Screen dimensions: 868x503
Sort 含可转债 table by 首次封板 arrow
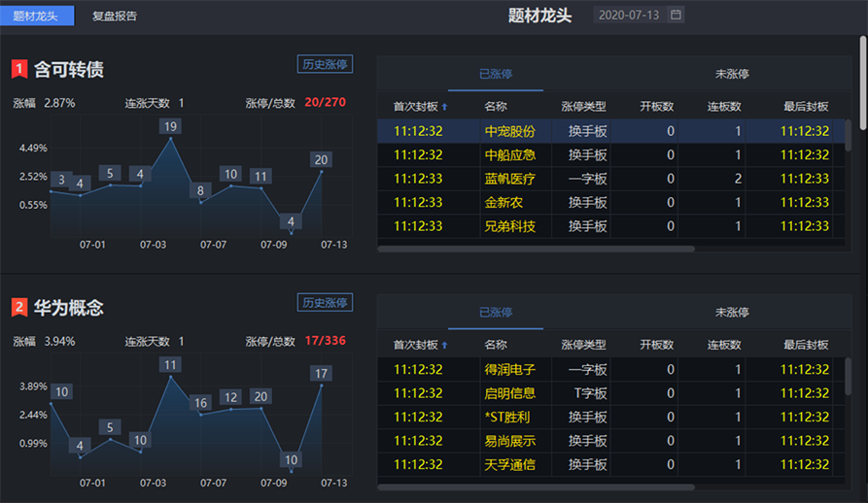(x=444, y=107)
